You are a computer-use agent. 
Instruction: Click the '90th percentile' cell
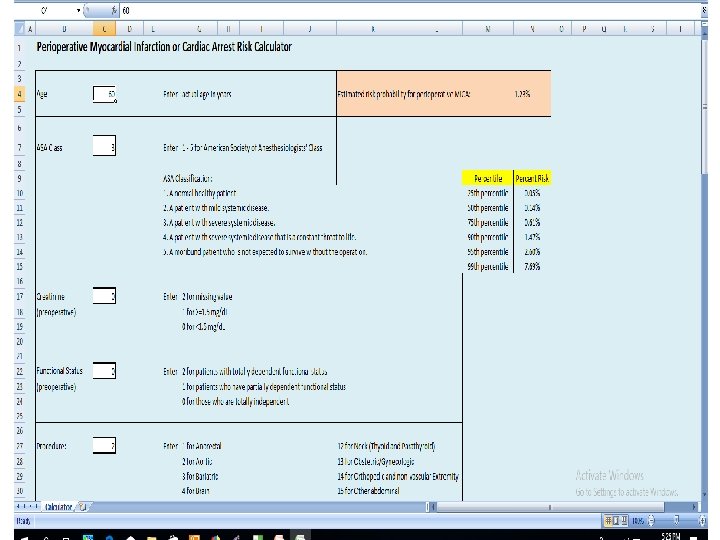[x=488, y=237]
